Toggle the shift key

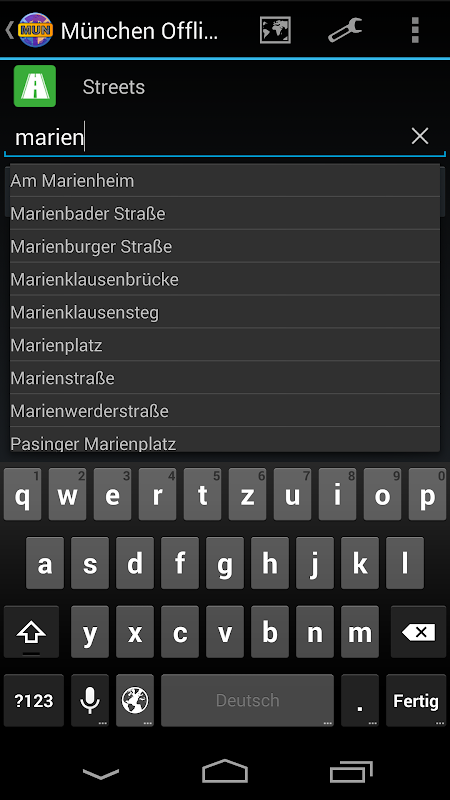(x=31, y=632)
